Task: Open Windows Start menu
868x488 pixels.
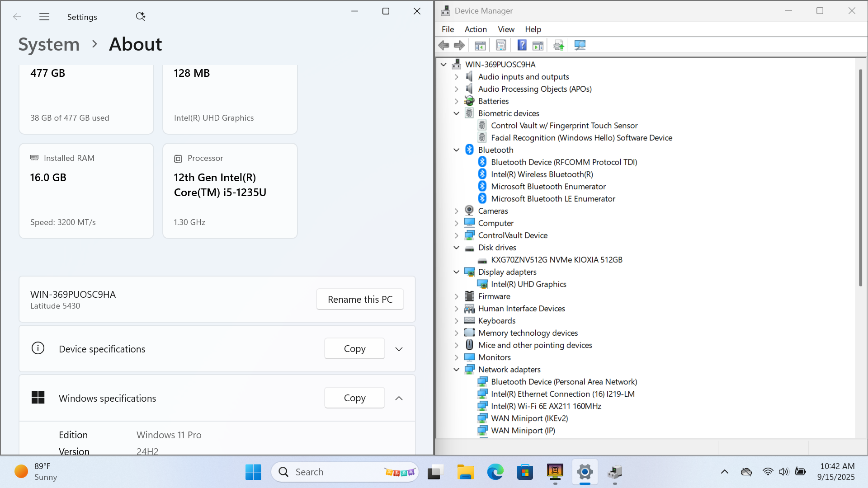Action: (253, 472)
